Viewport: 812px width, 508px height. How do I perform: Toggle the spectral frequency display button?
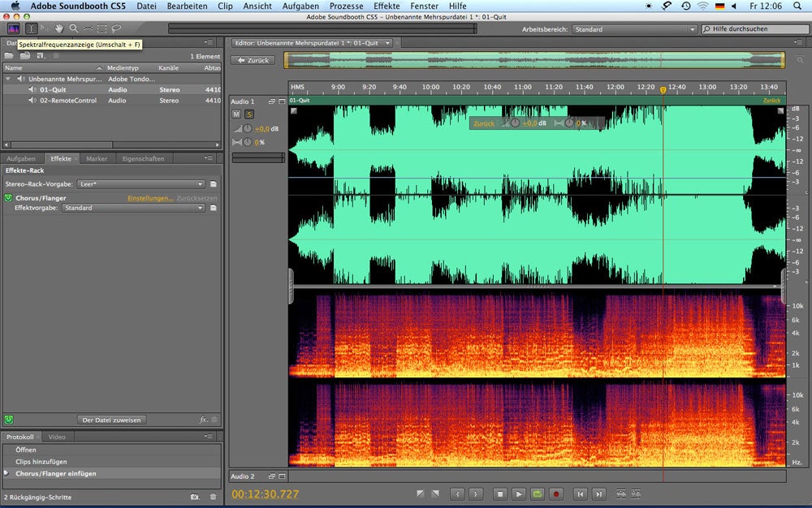[x=13, y=28]
